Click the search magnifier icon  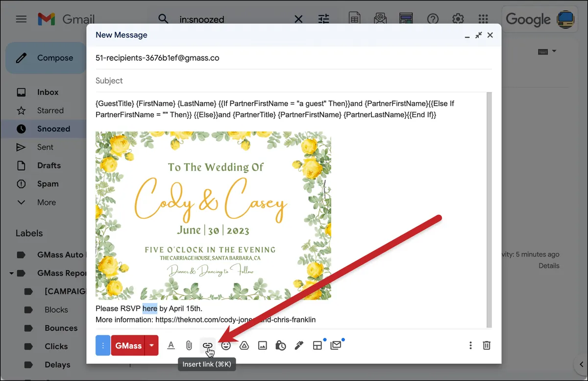pos(163,19)
